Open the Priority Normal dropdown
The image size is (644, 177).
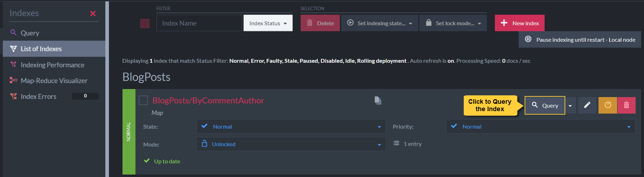click(541, 127)
